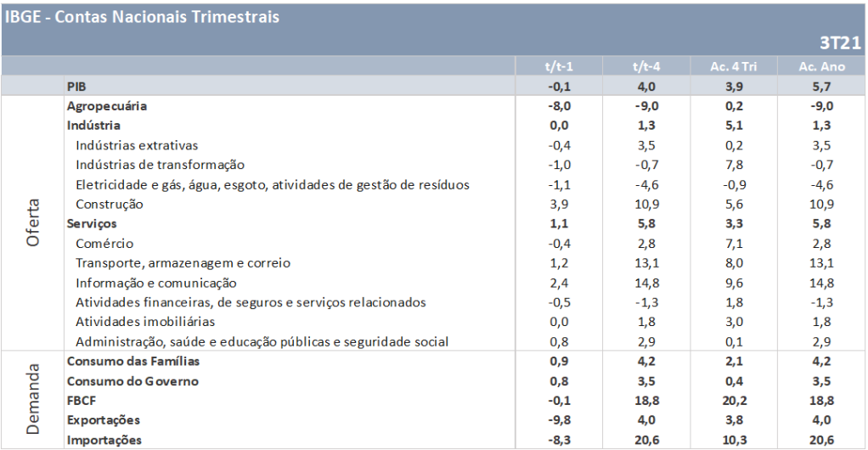Click the Consumo das Famílias row label

click(x=133, y=362)
